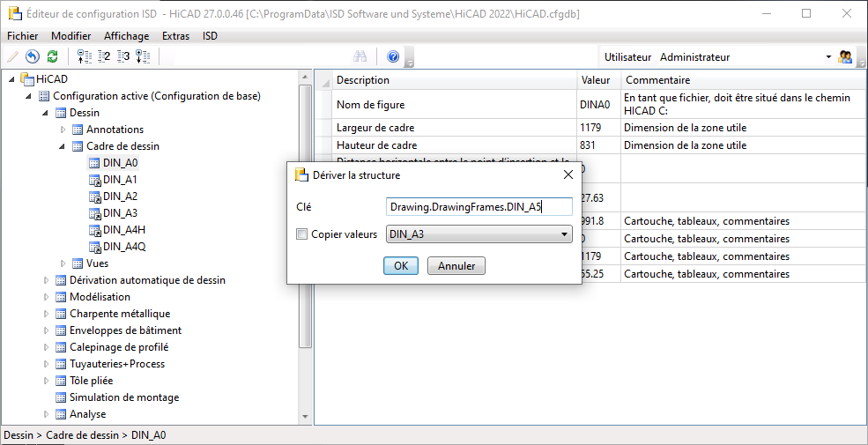Expand the Calepinage de profilé node
This screenshot has width=868, height=445.
46,347
